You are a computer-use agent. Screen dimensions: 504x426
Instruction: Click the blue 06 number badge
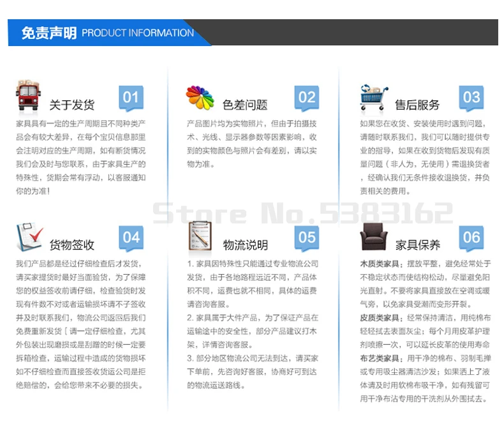coord(471,238)
